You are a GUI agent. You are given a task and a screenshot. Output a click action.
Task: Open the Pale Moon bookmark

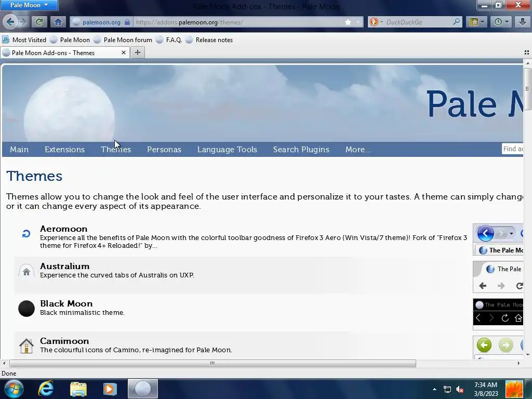(70, 39)
